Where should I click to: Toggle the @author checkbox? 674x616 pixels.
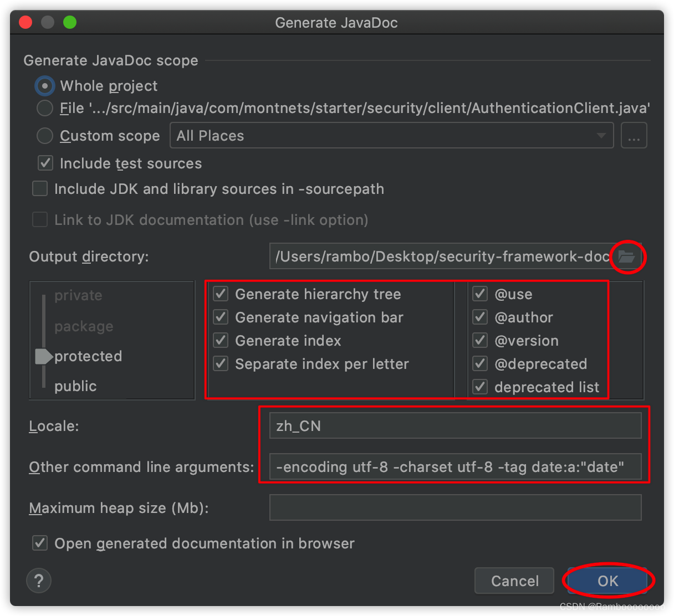click(x=480, y=317)
